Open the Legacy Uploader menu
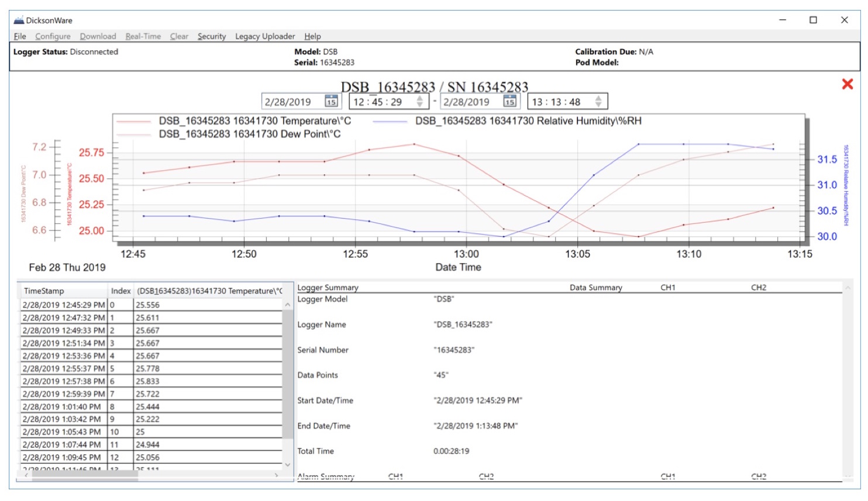Viewport: 868px width, 501px height. pyautogui.click(x=265, y=36)
